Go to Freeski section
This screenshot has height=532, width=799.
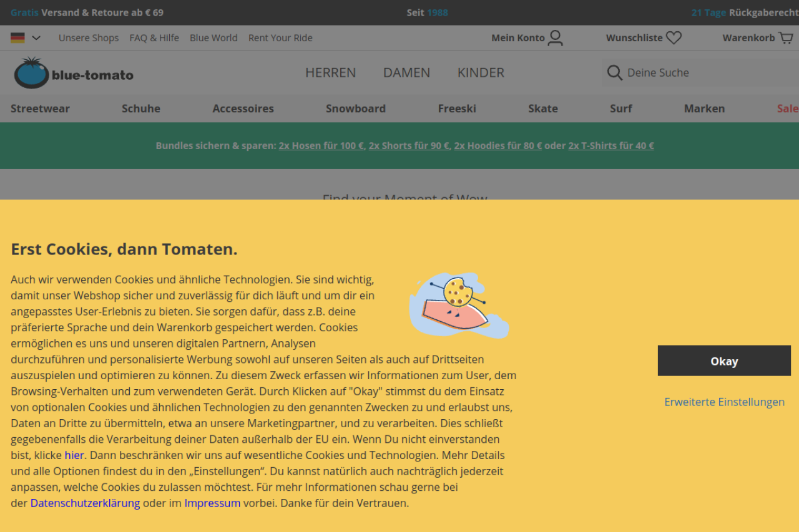[x=457, y=109]
